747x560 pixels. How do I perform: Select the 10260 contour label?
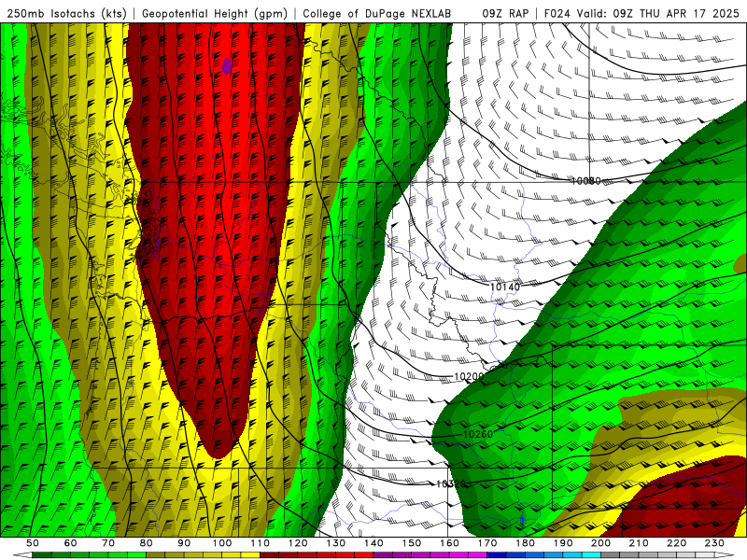point(478,434)
